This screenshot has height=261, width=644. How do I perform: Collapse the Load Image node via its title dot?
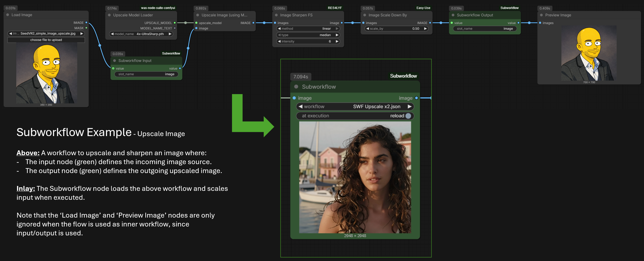(x=8, y=15)
